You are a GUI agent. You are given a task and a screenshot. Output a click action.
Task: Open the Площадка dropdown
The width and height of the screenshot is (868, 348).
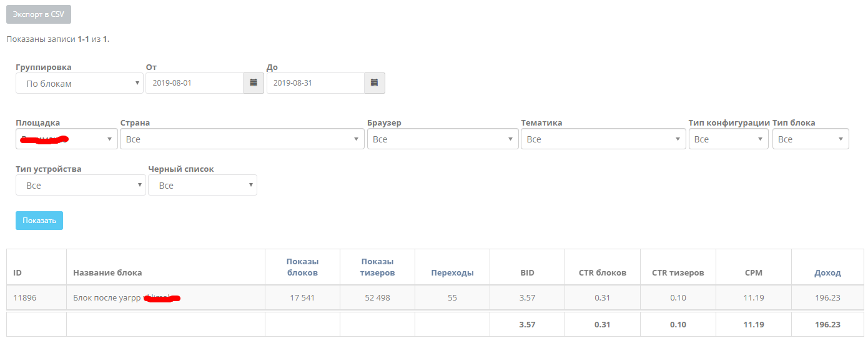[67, 139]
